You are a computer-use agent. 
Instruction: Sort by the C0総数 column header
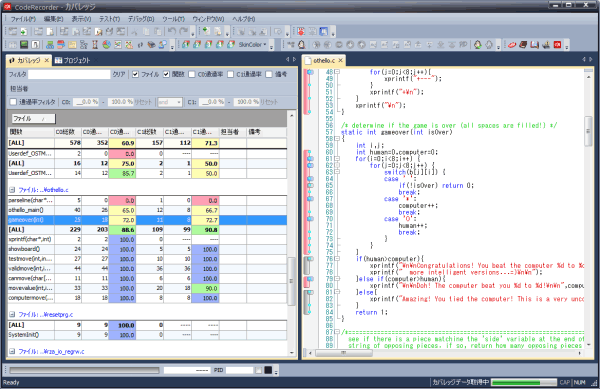tap(68, 132)
